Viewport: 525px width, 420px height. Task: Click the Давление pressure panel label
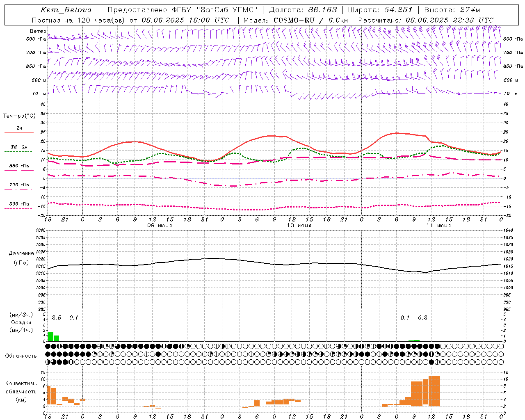(21, 253)
